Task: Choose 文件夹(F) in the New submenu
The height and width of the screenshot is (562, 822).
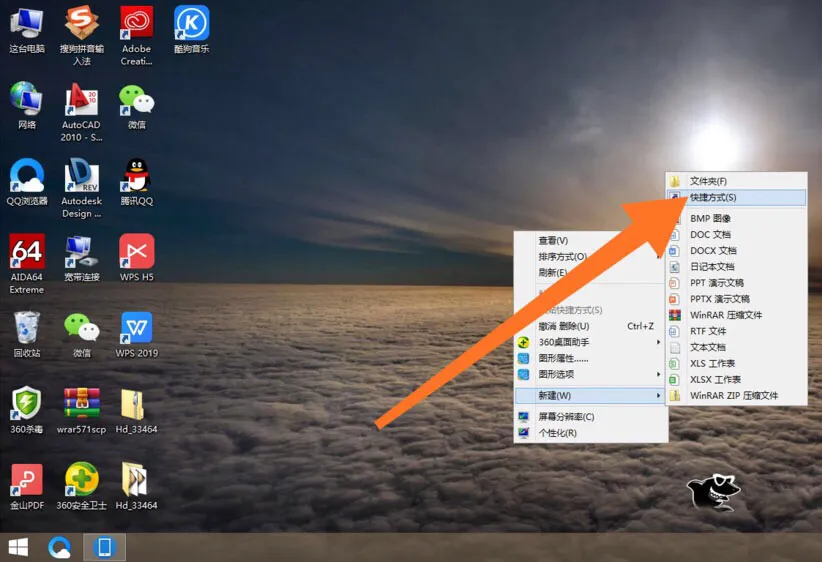Action: tap(736, 181)
